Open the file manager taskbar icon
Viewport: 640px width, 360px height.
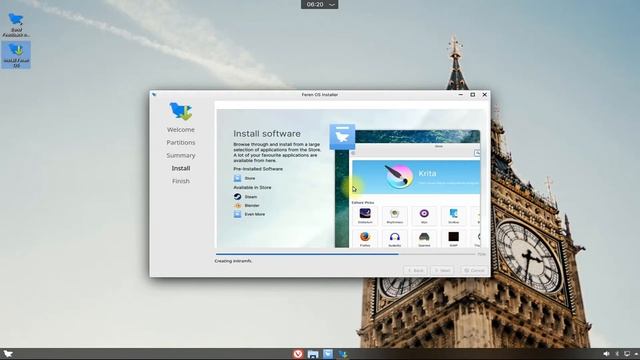point(313,354)
